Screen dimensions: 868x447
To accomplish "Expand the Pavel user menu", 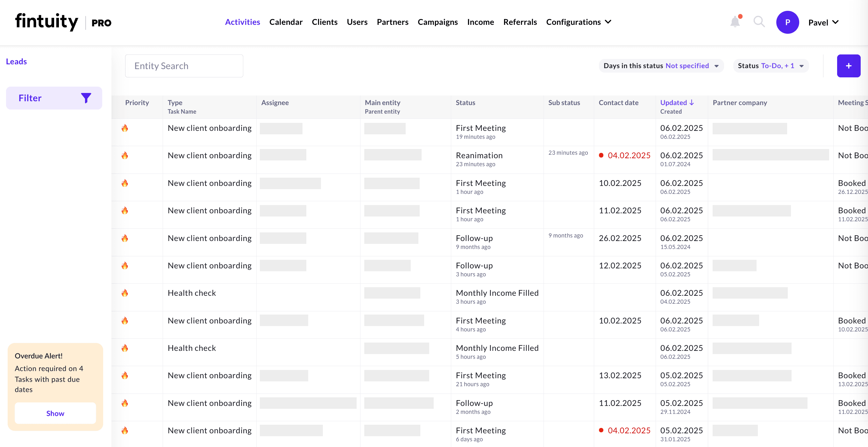I will tap(823, 22).
